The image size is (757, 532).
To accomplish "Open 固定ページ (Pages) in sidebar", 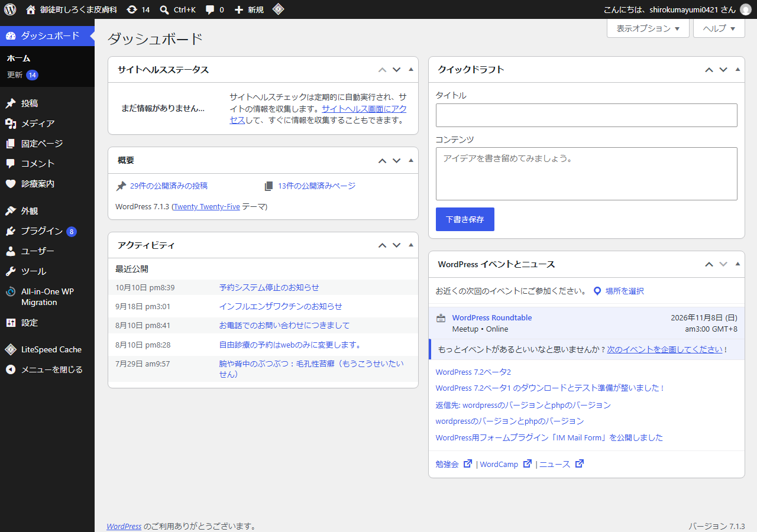I will click(x=47, y=144).
